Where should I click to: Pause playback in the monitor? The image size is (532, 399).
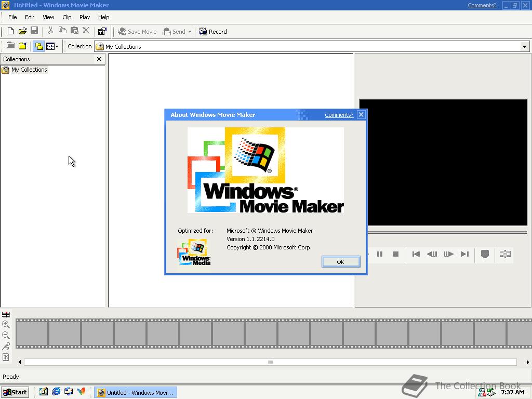(x=380, y=254)
